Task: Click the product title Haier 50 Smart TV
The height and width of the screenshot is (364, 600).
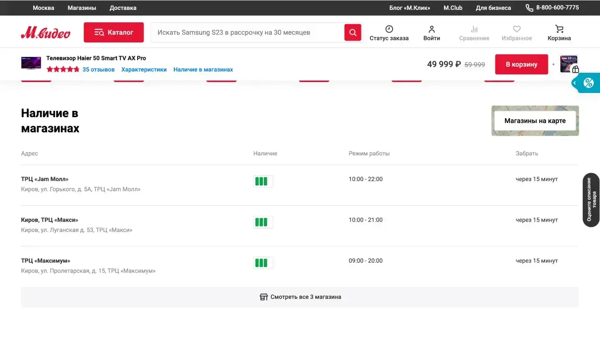Action: (x=96, y=58)
